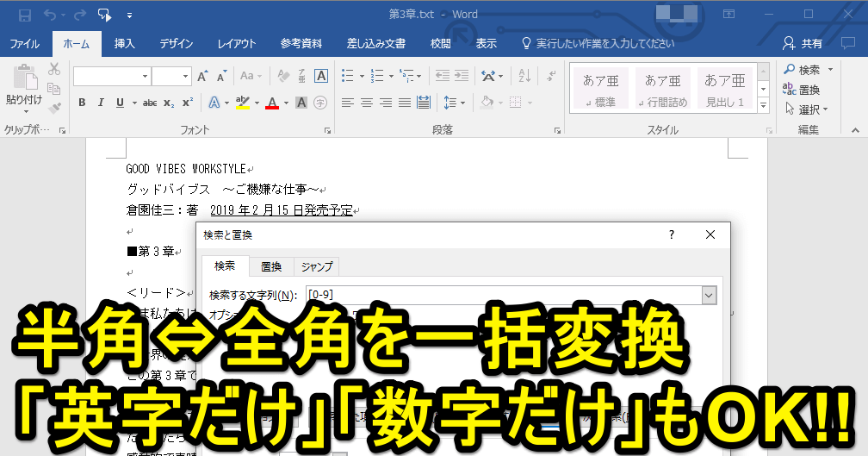This screenshot has height=456, width=868.
Task: Switch to the 校閲 ribbon tab
Action: coord(441,44)
